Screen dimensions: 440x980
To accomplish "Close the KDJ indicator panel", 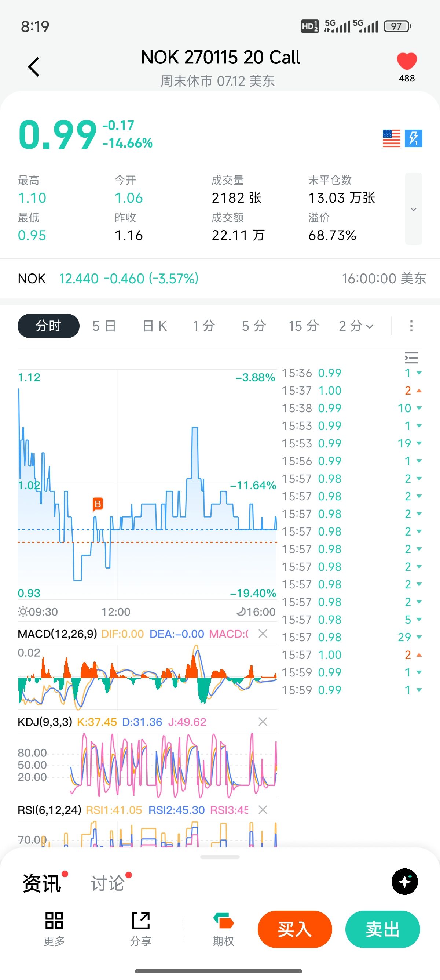I will pyautogui.click(x=263, y=722).
